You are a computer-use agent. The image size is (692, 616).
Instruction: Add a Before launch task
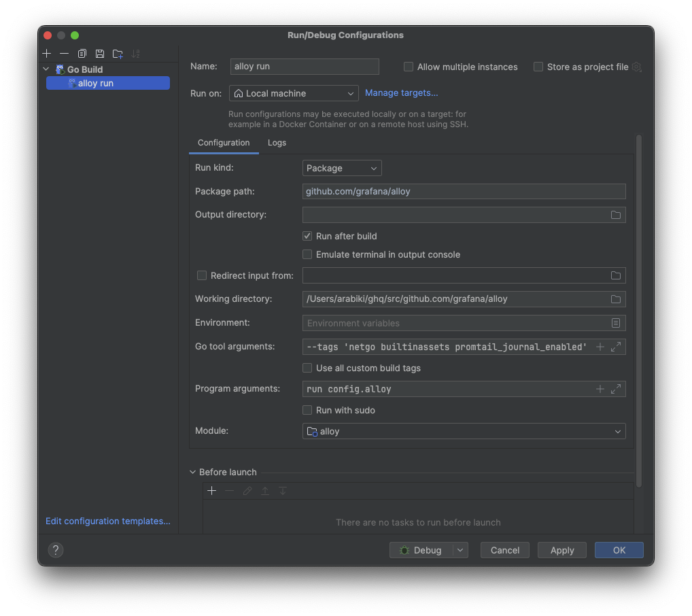212,491
